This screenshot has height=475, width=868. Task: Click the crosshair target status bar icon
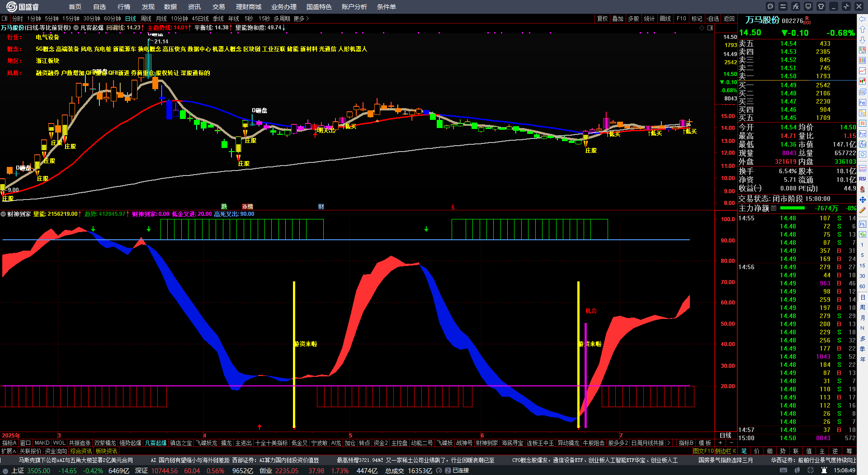click(x=811, y=470)
